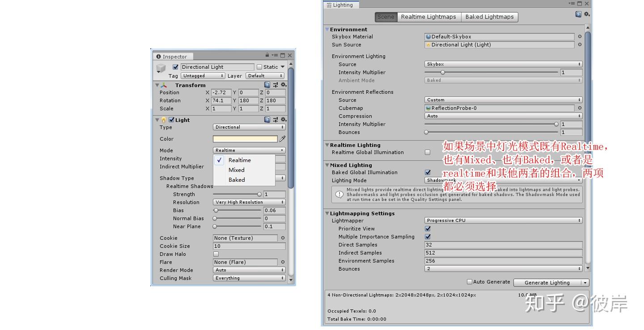Select the Scene tab in Lighting
The height and width of the screenshot is (330, 644).
[x=386, y=17]
